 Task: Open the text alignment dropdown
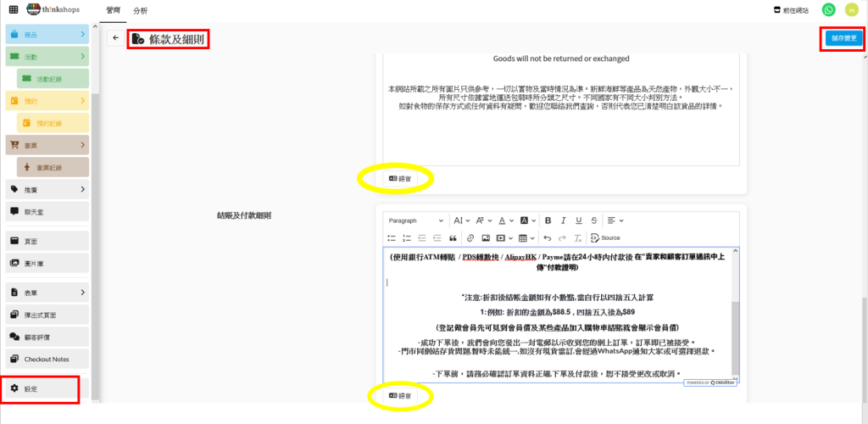614,220
